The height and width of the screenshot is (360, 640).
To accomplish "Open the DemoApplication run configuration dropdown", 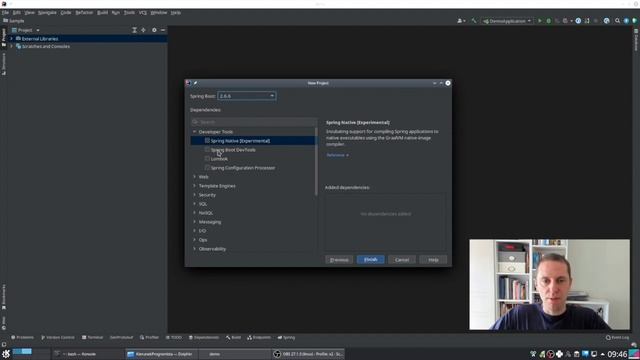I will (507, 21).
